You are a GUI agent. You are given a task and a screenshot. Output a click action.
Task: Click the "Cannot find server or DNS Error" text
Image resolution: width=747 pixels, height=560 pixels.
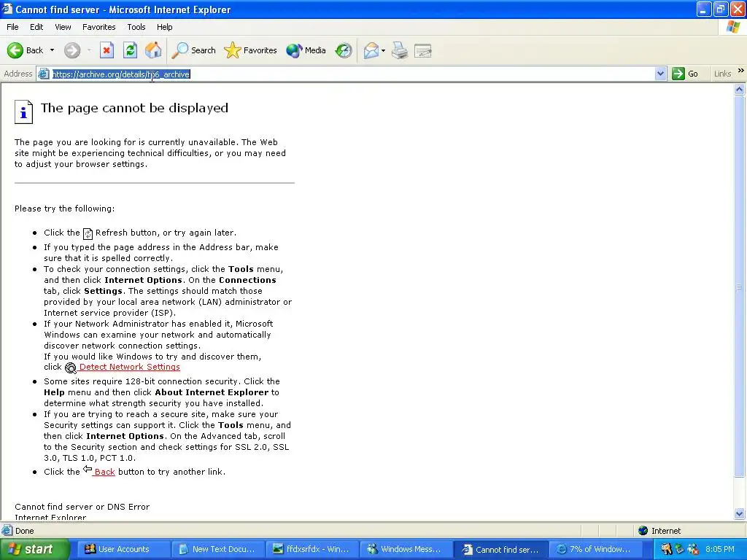82,507
